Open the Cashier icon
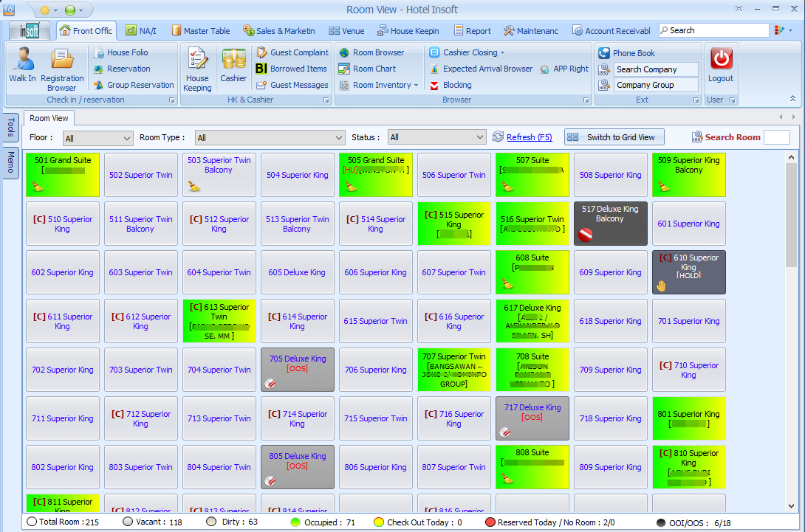Screen dimensions: 805x532 point(233,65)
